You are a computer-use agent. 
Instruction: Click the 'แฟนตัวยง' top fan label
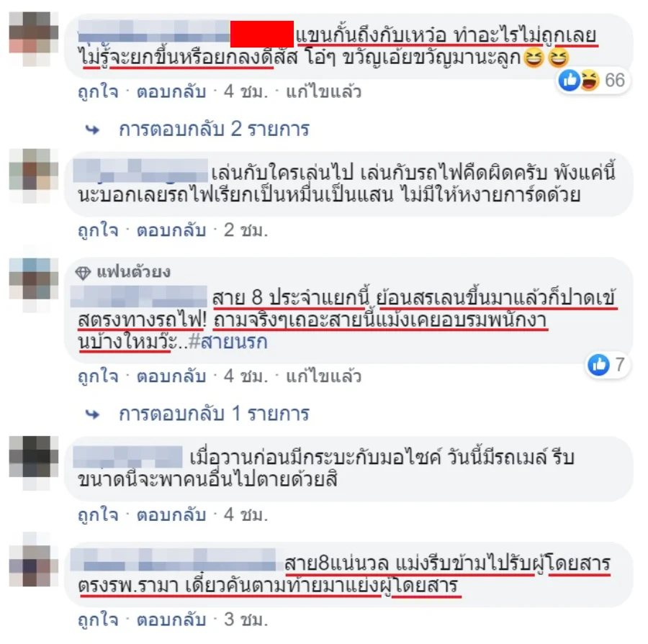tap(133, 272)
